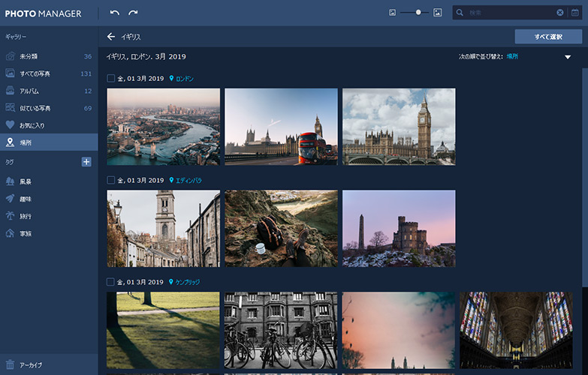
Task: Click the 36 count beside 未分類
Action: point(88,56)
